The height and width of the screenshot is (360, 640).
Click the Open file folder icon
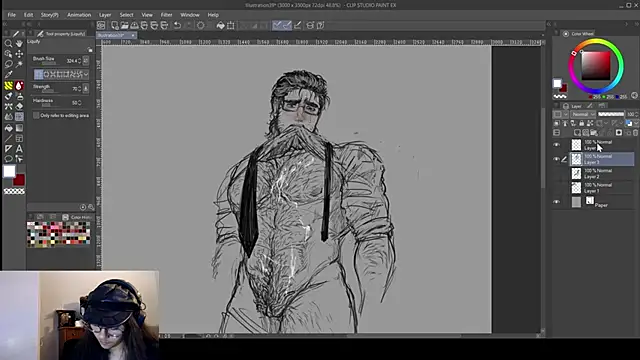coord(124,25)
